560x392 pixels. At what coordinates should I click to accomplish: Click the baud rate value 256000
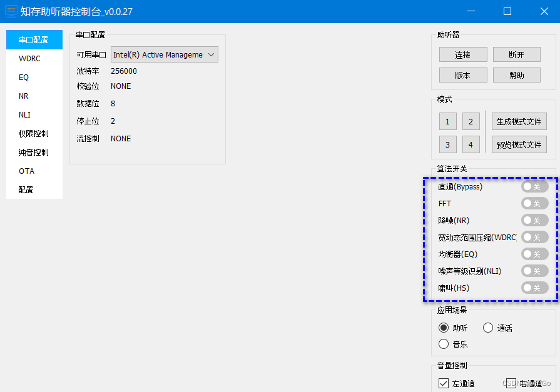tap(123, 71)
